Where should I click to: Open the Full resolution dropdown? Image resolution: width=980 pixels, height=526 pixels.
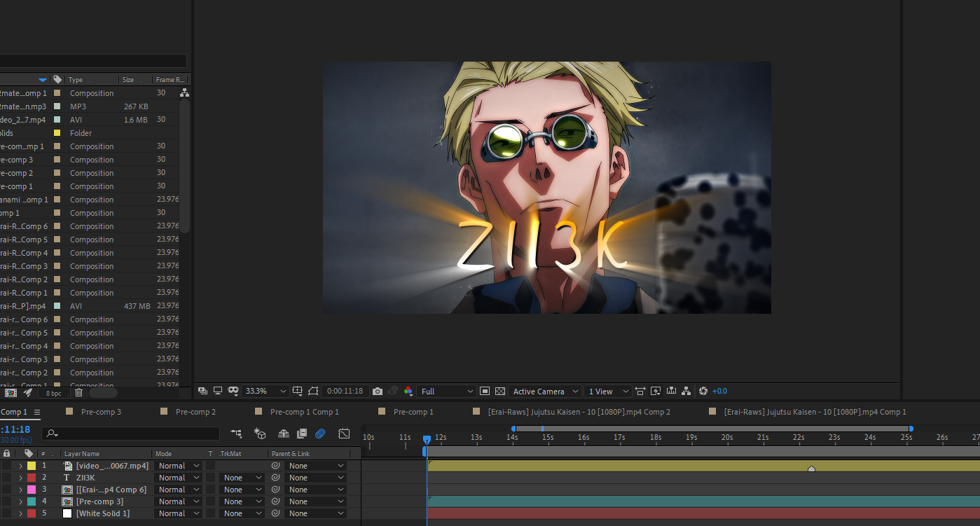pyautogui.click(x=446, y=392)
